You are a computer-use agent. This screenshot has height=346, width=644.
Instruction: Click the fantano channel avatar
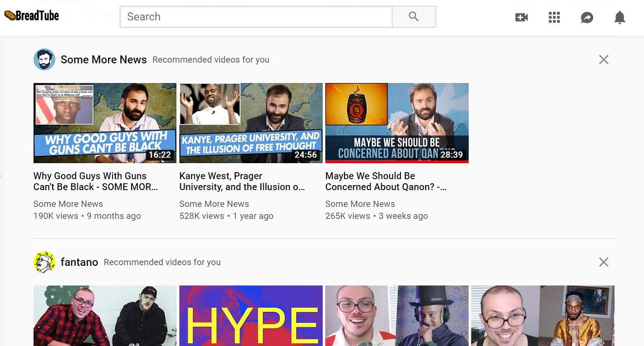(44, 262)
